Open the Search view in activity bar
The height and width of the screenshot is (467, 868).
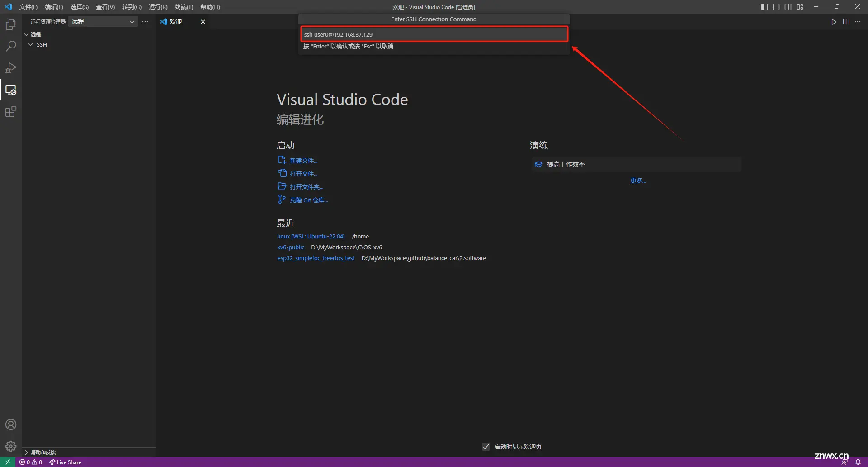pyautogui.click(x=11, y=46)
